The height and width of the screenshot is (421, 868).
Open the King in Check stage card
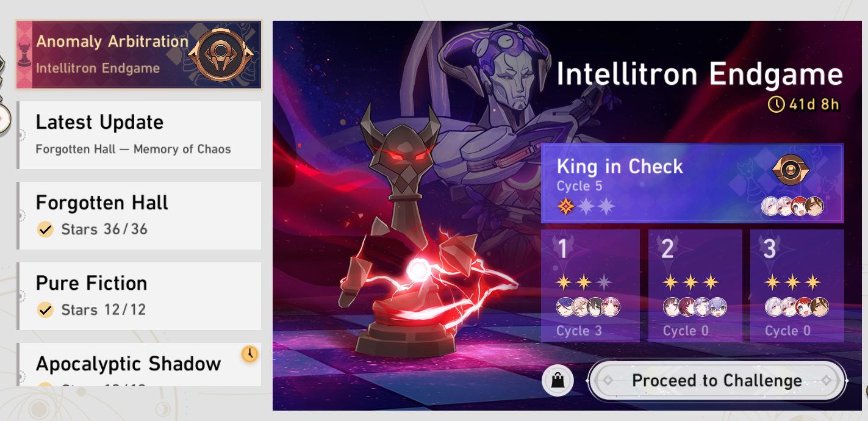click(692, 184)
